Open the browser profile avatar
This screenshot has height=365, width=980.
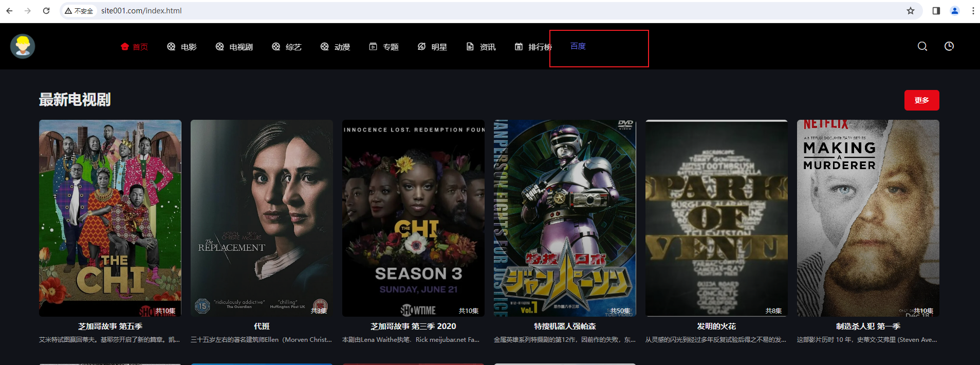[x=955, y=11]
